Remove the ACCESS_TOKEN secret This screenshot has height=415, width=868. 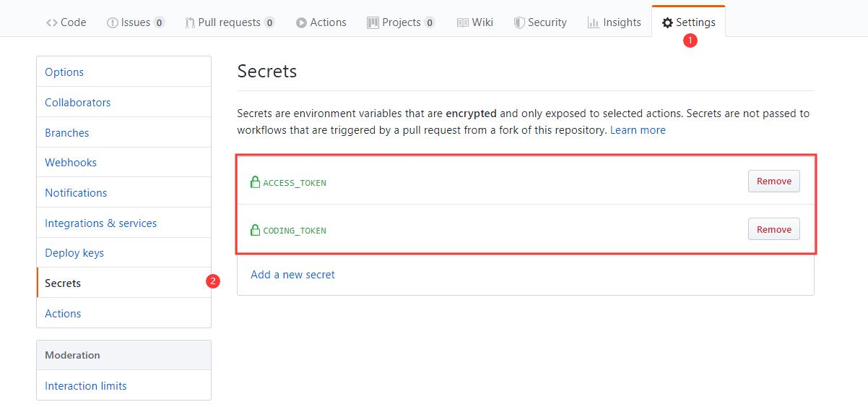(x=774, y=181)
